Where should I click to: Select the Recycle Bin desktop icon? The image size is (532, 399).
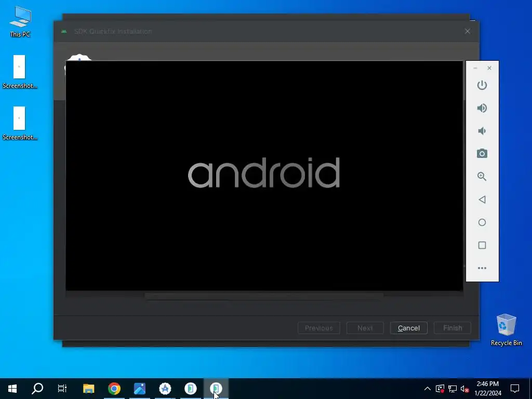(x=506, y=330)
